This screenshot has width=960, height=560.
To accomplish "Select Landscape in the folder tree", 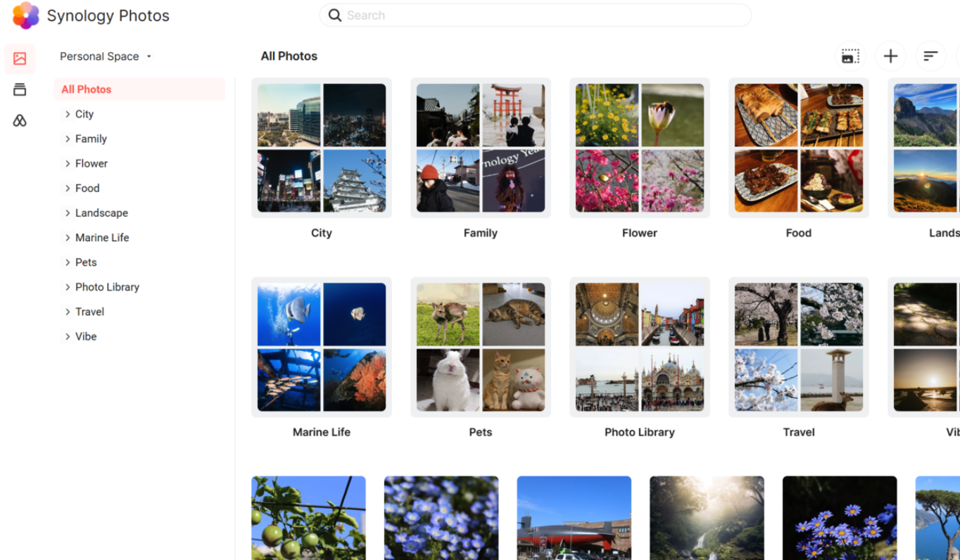I will click(101, 213).
